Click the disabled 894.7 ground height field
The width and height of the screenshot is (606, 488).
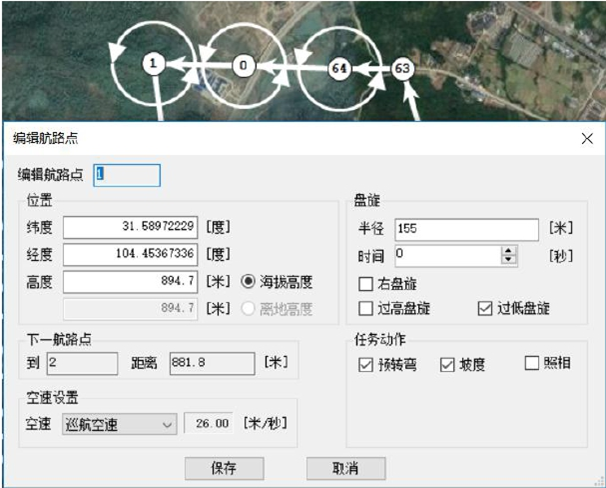131,309
